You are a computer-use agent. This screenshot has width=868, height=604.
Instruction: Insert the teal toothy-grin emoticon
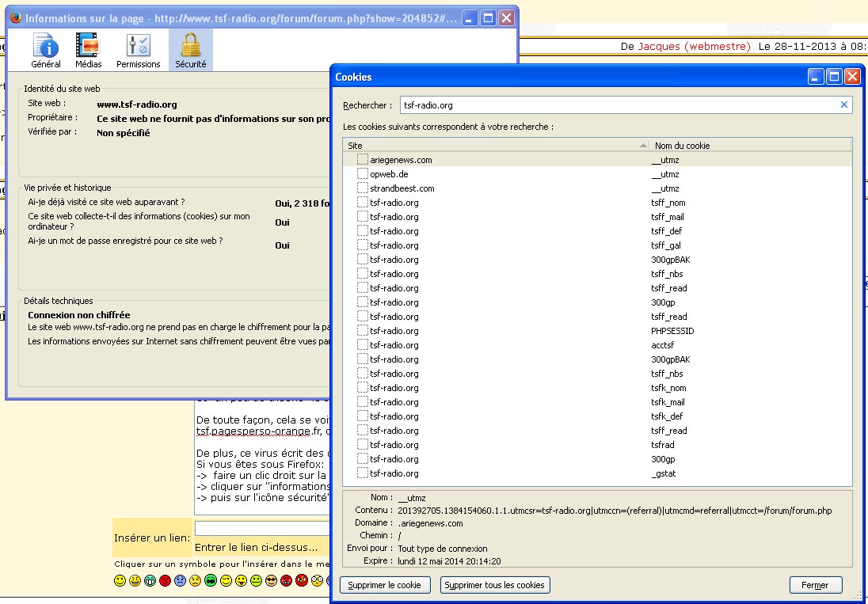coord(150,581)
